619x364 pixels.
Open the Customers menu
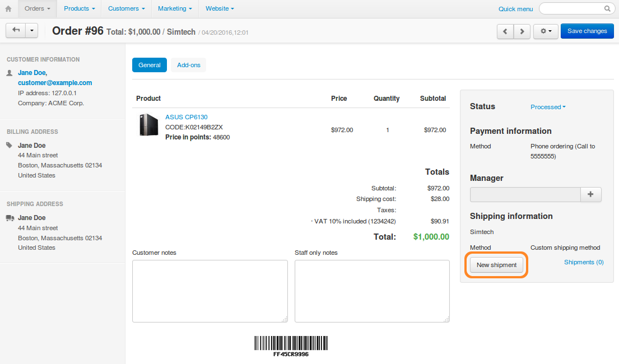click(127, 9)
